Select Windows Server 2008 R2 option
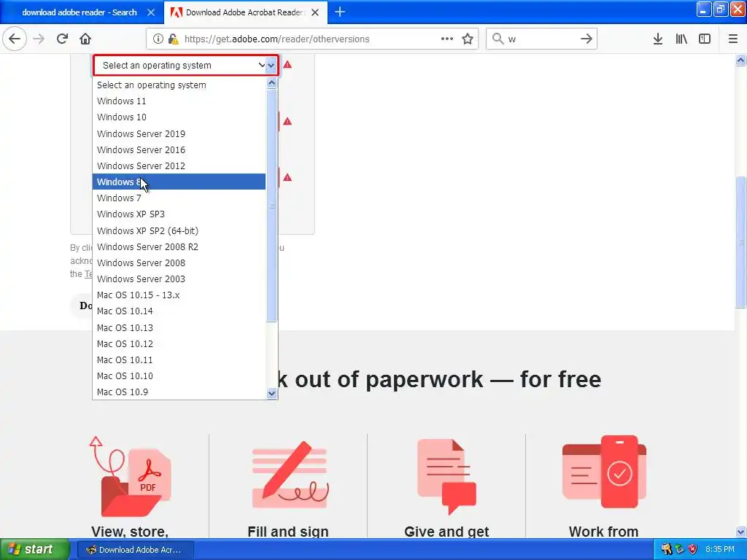This screenshot has height=560, width=747. point(179,246)
